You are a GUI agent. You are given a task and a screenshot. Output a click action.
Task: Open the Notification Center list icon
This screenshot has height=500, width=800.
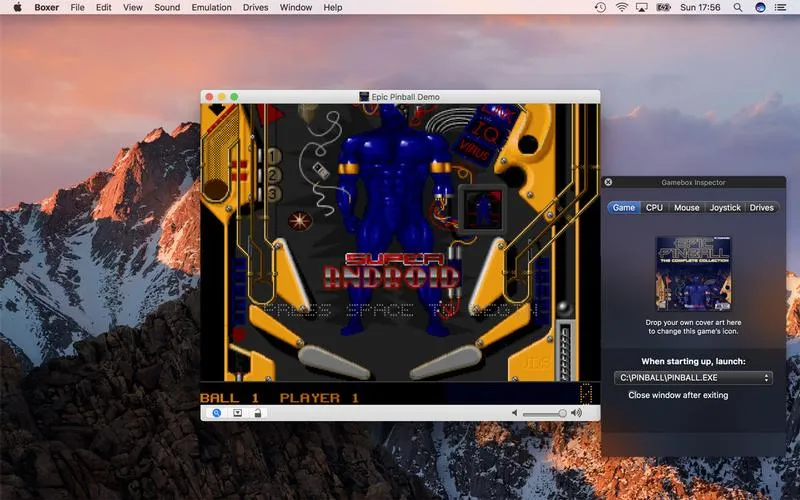coord(781,7)
